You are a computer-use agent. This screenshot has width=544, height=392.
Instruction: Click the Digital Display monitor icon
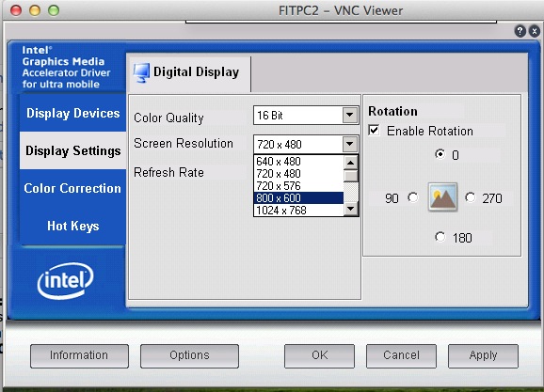pyautogui.click(x=141, y=72)
